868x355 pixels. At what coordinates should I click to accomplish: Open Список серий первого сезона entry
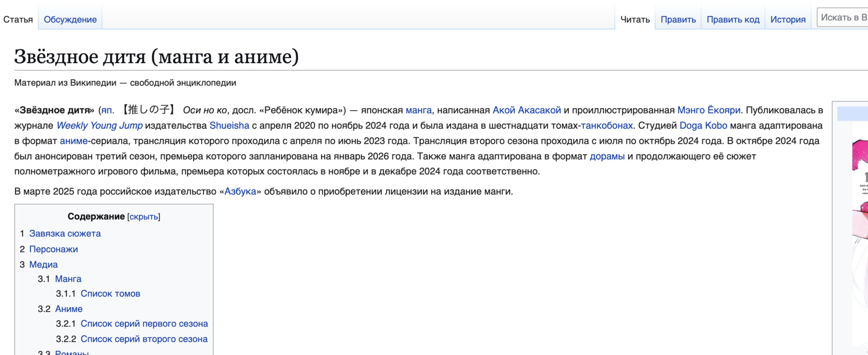click(144, 324)
